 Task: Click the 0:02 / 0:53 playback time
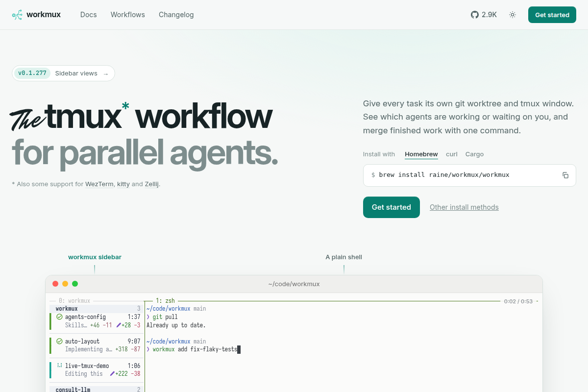[x=518, y=301]
